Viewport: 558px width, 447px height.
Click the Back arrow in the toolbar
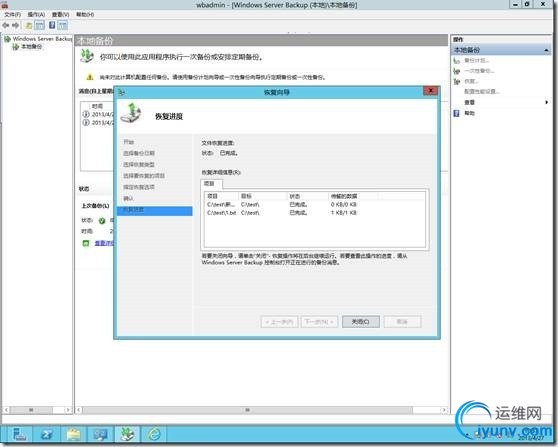[6, 25]
